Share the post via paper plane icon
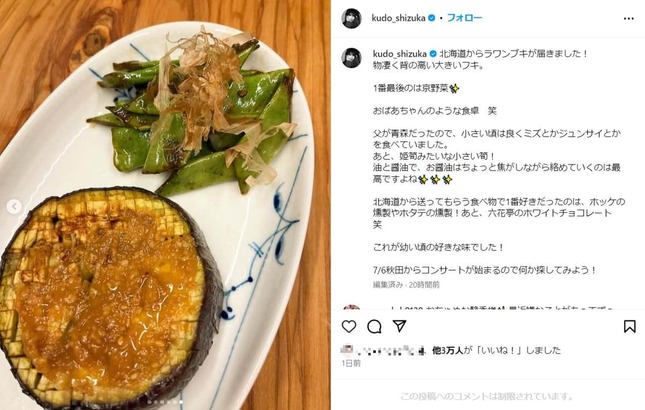The image size is (645, 410). pyautogui.click(x=399, y=326)
